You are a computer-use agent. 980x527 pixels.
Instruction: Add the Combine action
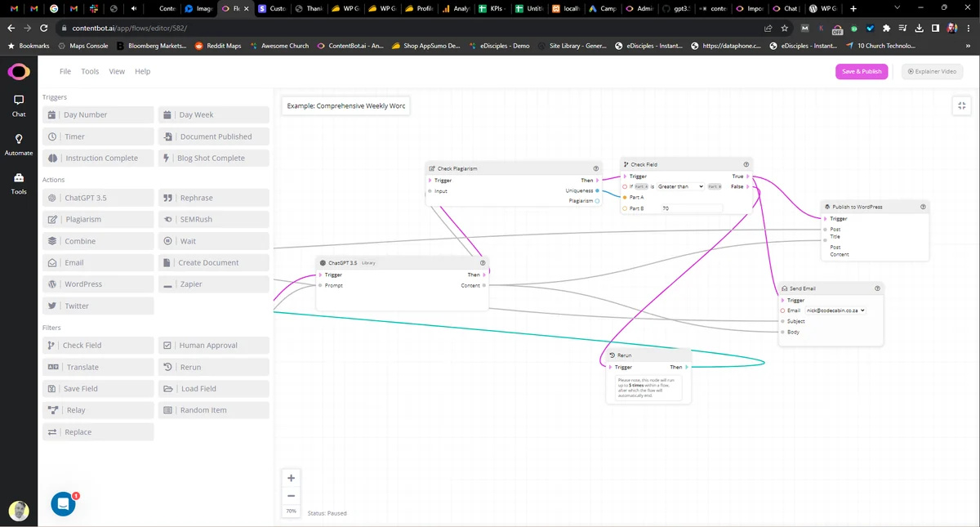point(98,241)
